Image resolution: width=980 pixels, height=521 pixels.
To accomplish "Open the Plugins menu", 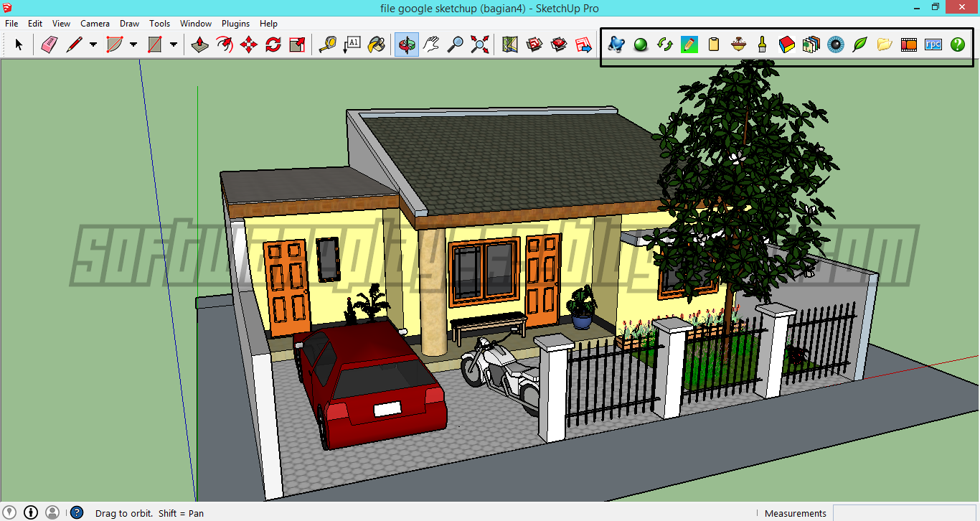I will tap(235, 24).
